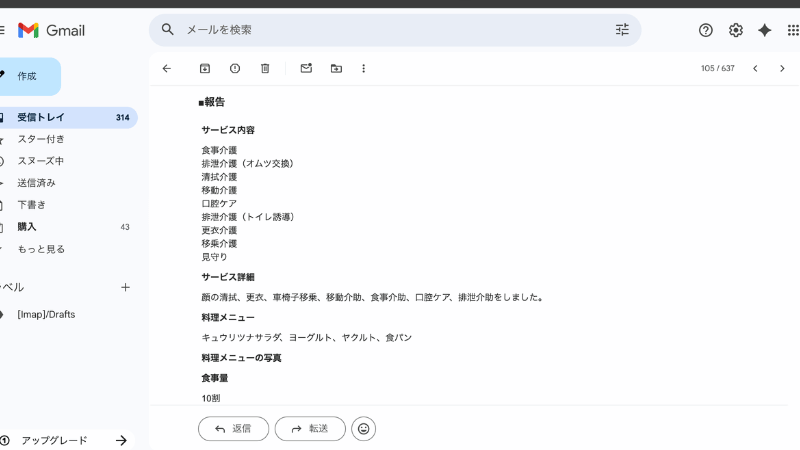Delete the email with the trash icon
This screenshot has width=800, height=450.
tap(265, 68)
